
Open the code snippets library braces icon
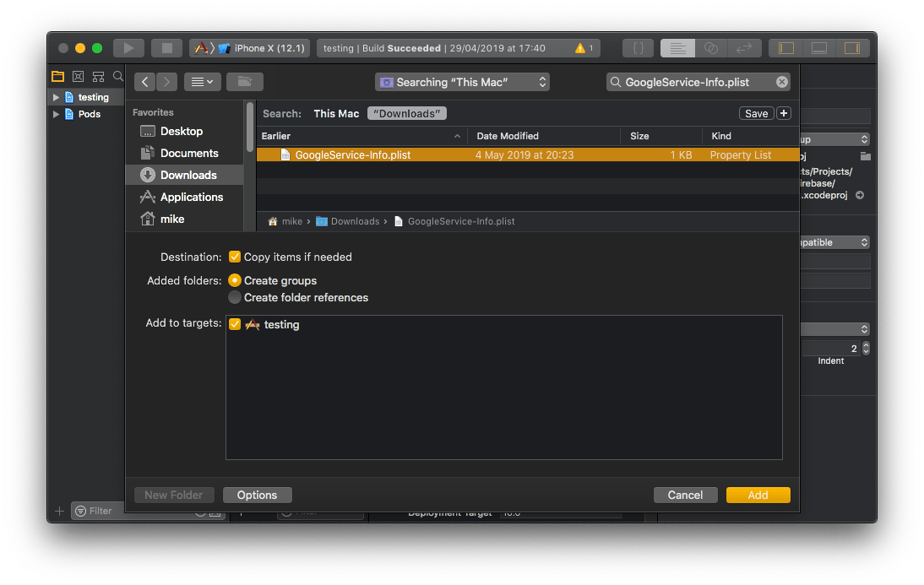[x=639, y=48]
